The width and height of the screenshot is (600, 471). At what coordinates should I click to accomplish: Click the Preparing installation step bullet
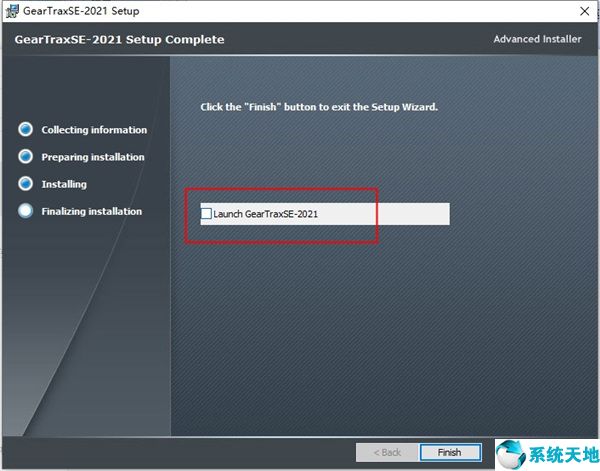pos(26,156)
